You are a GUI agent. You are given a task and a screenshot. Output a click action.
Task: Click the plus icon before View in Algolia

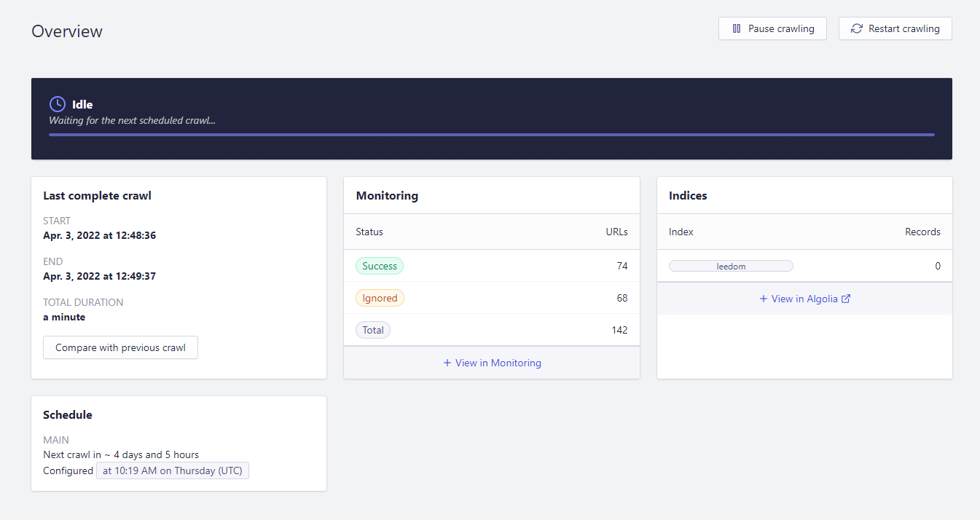[762, 298]
